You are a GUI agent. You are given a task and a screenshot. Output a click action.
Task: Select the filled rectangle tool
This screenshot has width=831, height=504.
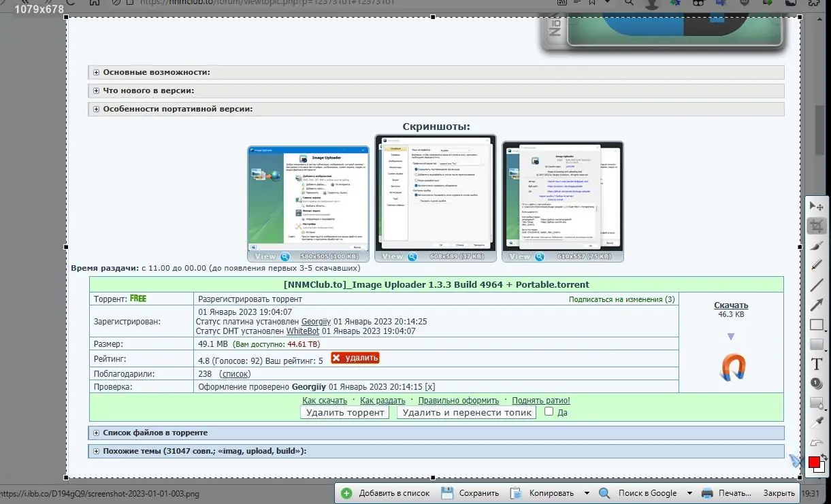pyautogui.click(x=817, y=344)
